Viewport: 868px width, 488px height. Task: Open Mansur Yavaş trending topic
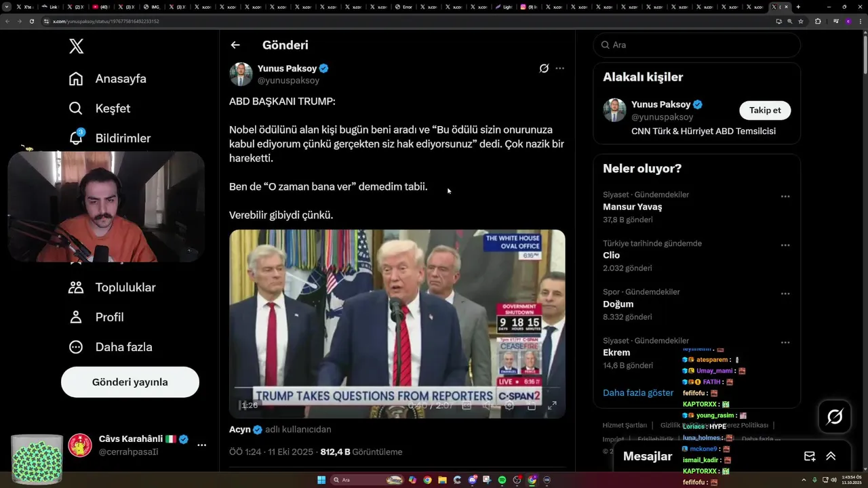pos(633,207)
